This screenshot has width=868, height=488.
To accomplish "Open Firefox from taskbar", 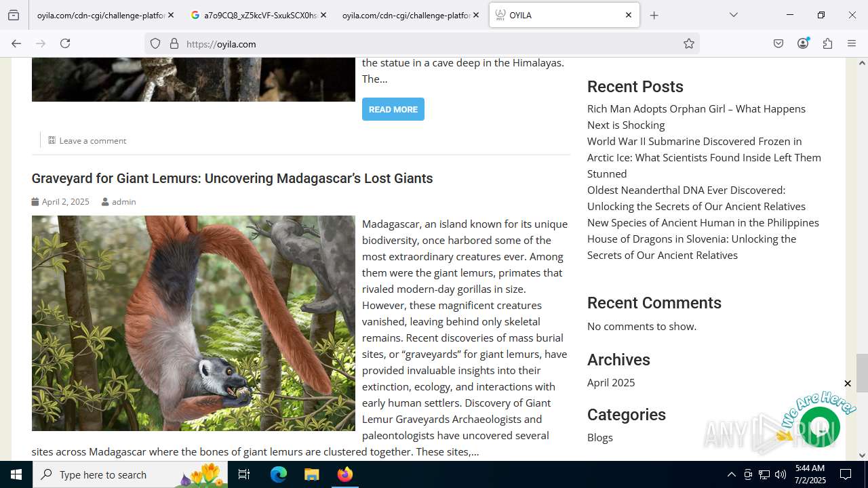I will click(344, 474).
